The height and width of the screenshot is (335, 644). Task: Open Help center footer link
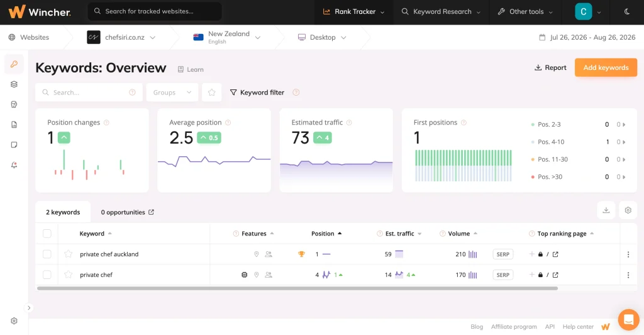coord(578,326)
